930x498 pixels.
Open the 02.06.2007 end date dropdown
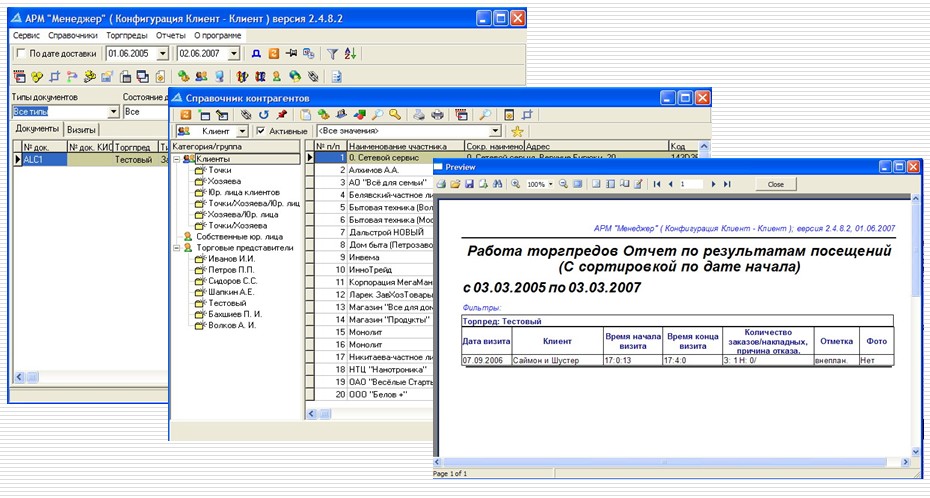234,54
